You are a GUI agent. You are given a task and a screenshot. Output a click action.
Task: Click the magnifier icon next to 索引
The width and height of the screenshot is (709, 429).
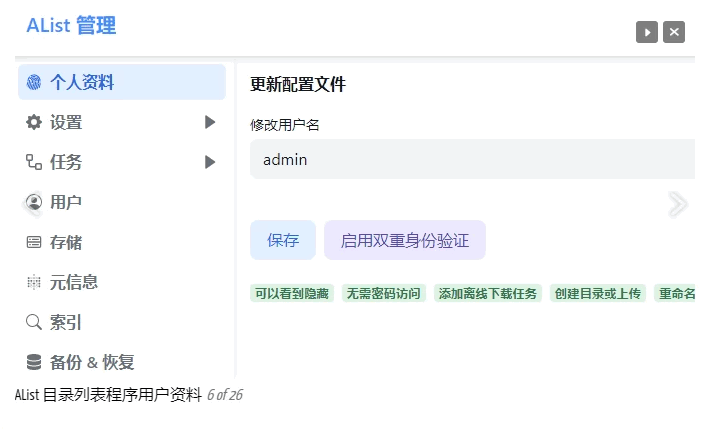tap(34, 322)
